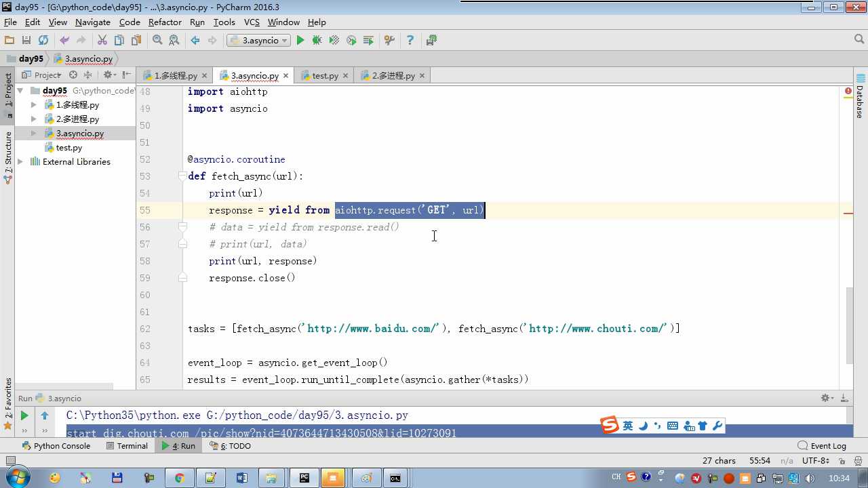This screenshot has height=488, width=868.
Task: Open the Navigate menu
Action: pos(93,22)
